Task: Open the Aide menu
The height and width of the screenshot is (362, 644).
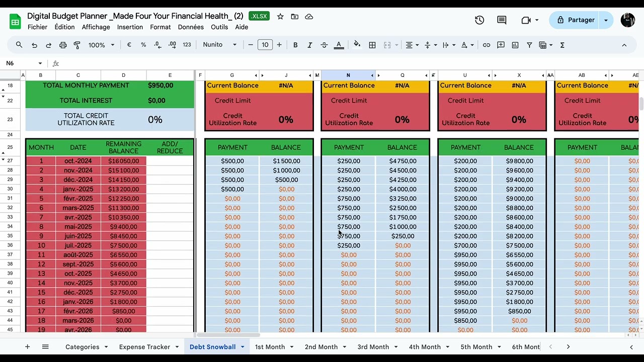Action: pyautogui.click(x=242, y=27)
